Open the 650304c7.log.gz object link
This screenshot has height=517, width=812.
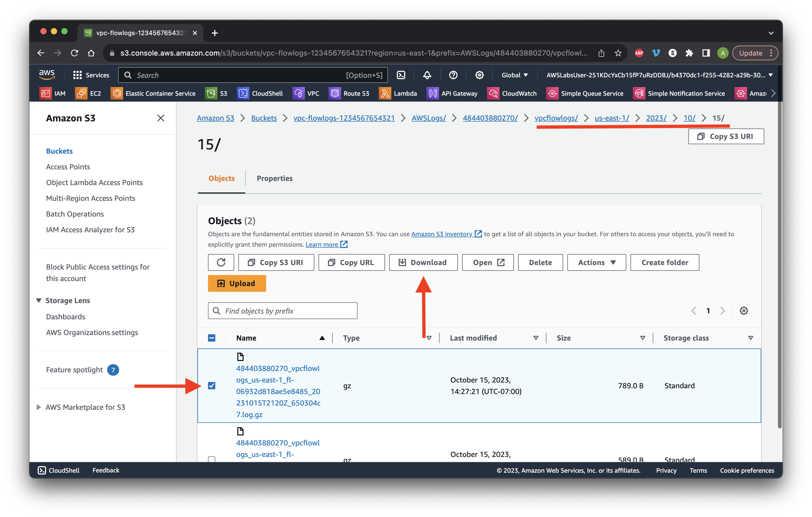tap(278, 391)
